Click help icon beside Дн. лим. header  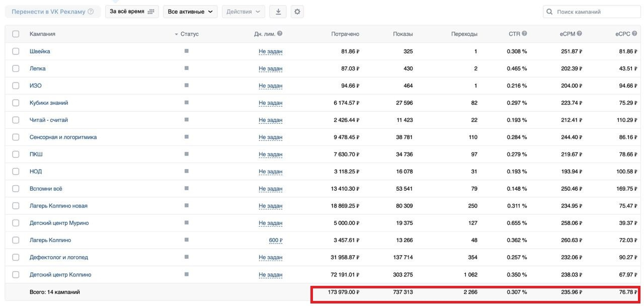[280, 34]
